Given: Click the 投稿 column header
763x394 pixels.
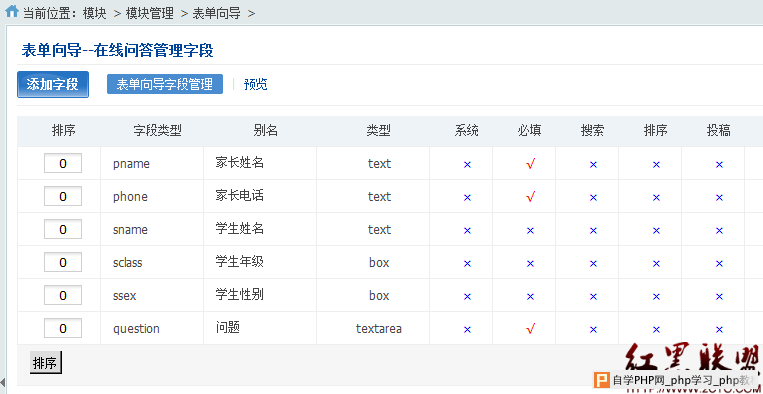Looking at the screenshot, I should click(x=719, y=130).
